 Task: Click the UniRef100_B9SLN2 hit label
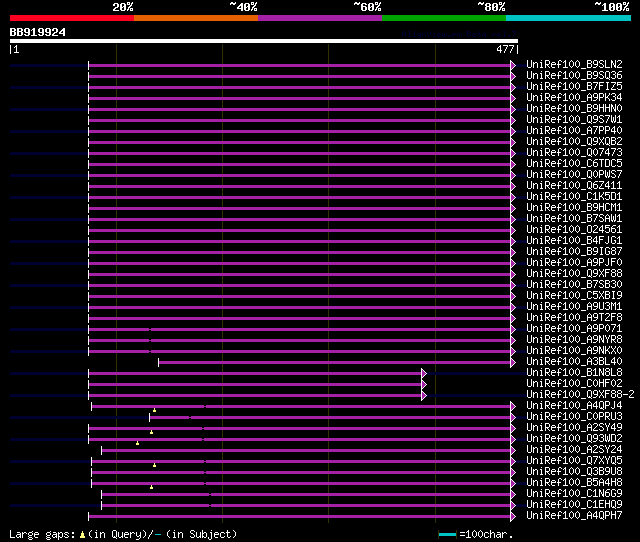574,64
